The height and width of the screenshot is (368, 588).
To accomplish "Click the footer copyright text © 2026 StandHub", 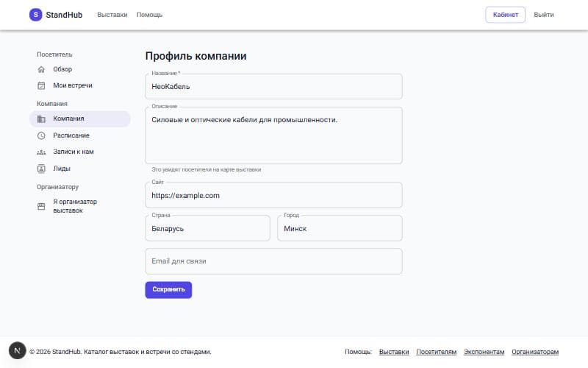I will tap(121, 352).
